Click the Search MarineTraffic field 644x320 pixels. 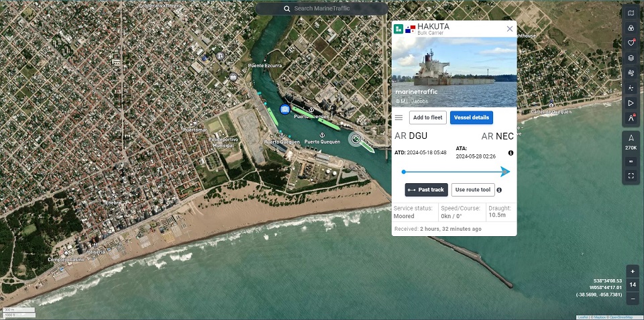coord(322,9)
